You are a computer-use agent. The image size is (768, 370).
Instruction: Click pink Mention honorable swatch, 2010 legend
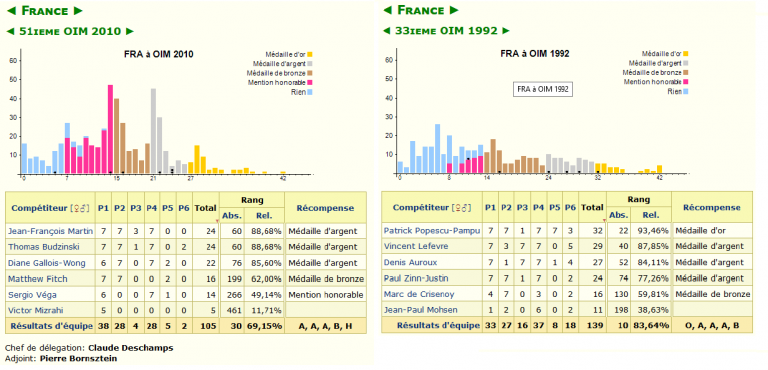tap(310, 82)
